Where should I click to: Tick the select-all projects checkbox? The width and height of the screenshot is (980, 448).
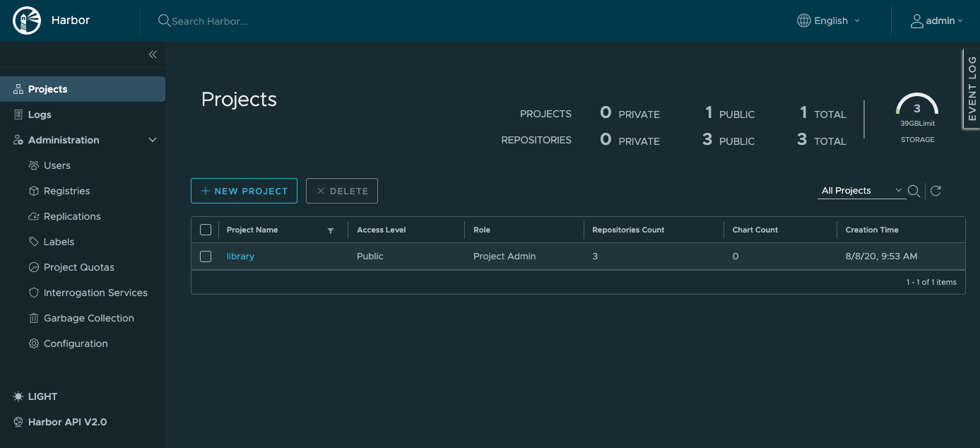pos(206,230)
